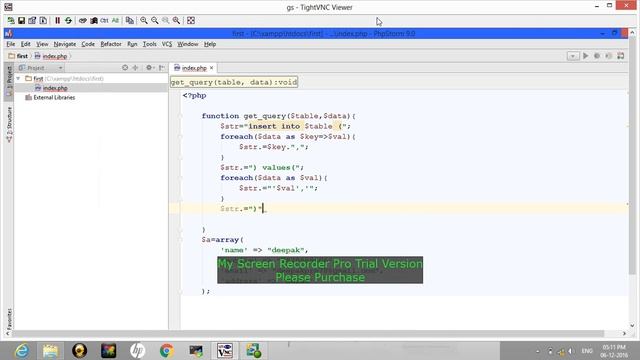Image resolution: width=640 pixels, height=360 pixels.
Task: Click the Save connection icon in TightVNC toolbar
Action: tap(22, 20)
